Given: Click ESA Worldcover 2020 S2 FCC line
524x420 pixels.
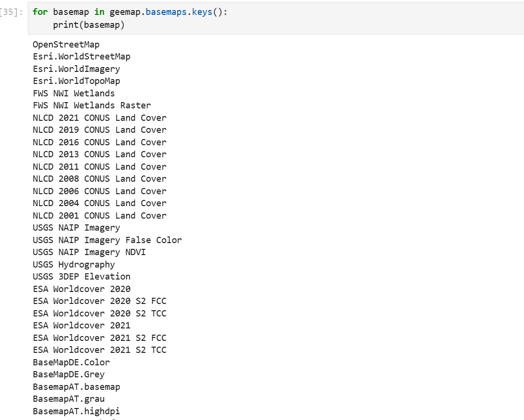Looking at the screenshot, I should [100, 301].
